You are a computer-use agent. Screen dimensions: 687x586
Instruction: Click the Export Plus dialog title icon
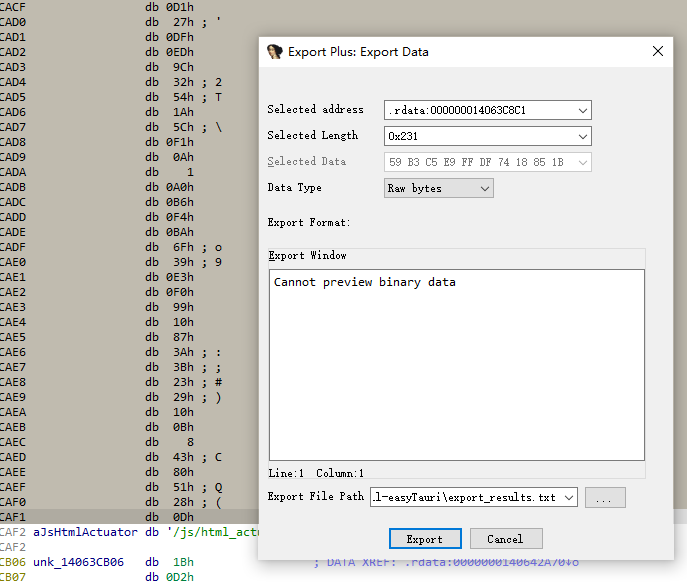click(274, 51)
